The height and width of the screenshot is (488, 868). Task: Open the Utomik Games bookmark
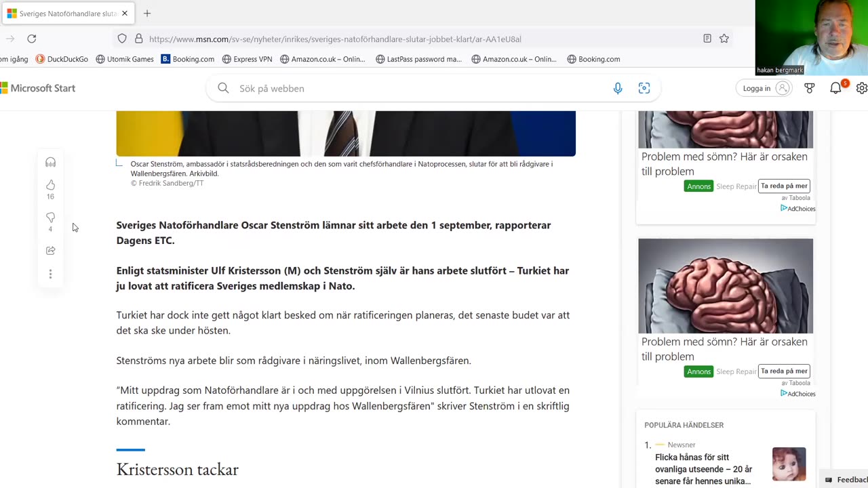pos(125,59)
